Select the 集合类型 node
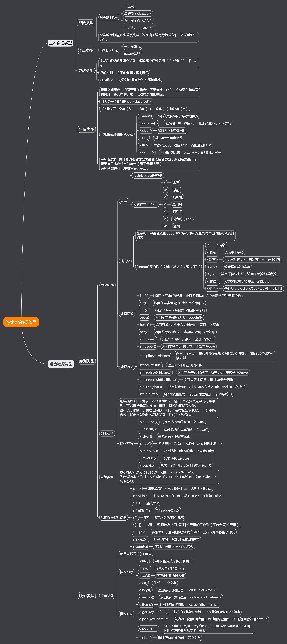This screenshot has height=644, width=287. pos(87,129)
